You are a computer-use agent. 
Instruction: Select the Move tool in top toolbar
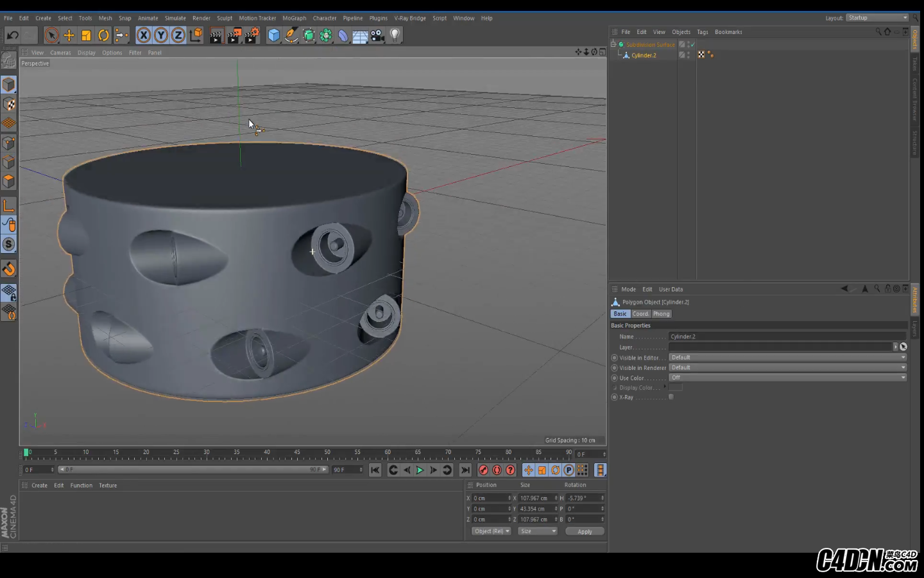point(69,35)
